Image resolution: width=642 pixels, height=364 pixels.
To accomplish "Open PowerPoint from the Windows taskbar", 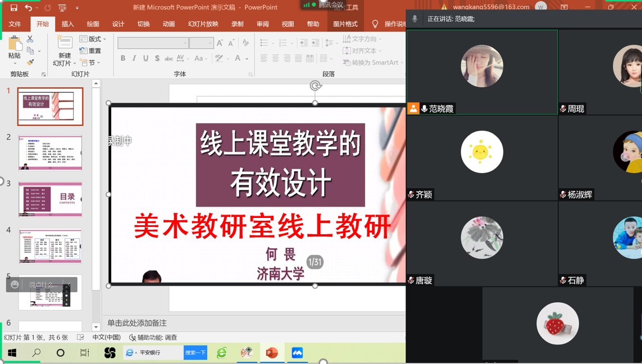I will [x=272, y=353].
